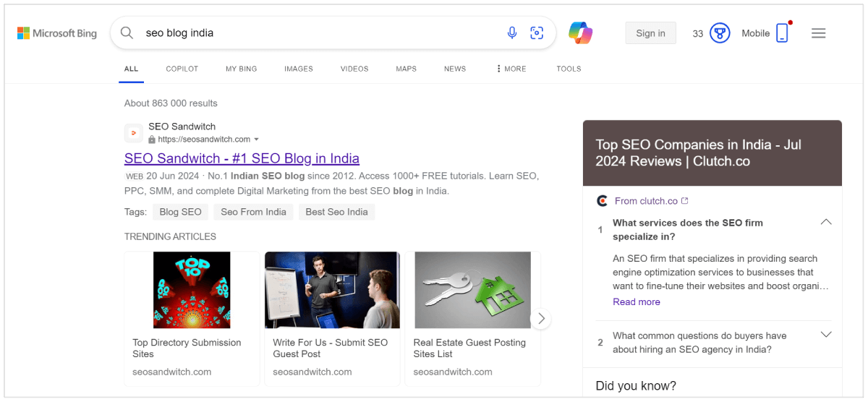
Task: Click the search box text field
Action: pos(318,33)
